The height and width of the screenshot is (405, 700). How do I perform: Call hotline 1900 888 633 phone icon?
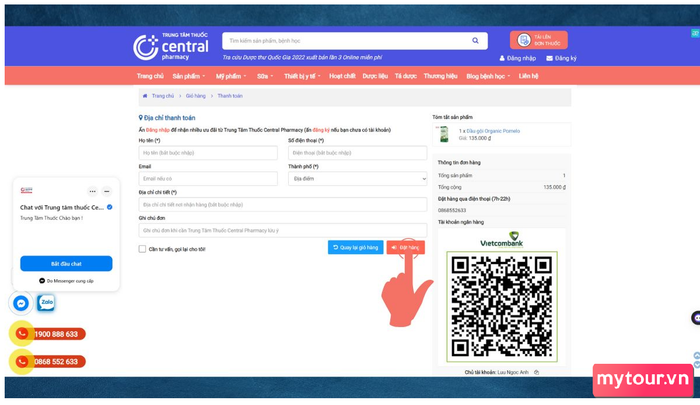(x=22, y=334)
